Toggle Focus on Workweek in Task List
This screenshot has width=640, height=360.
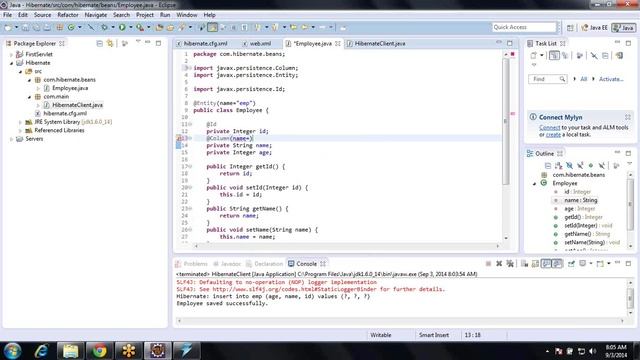580,56
